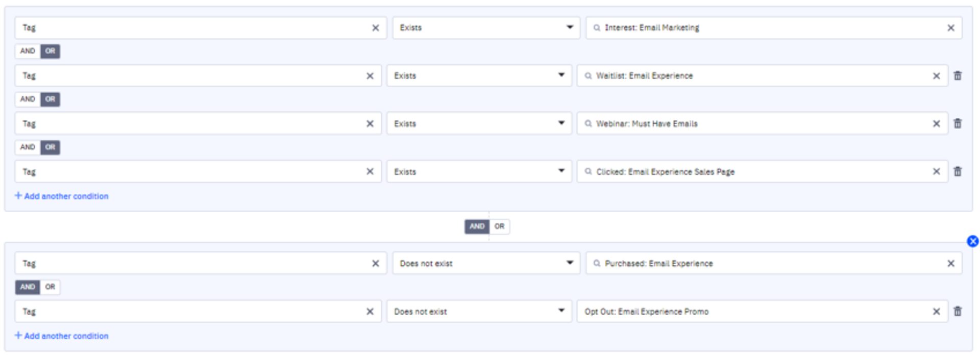Clear the Webinar: Must Have Emails value
The width and height of the screenshot is (980, 355).
click(x=936, y=123)
